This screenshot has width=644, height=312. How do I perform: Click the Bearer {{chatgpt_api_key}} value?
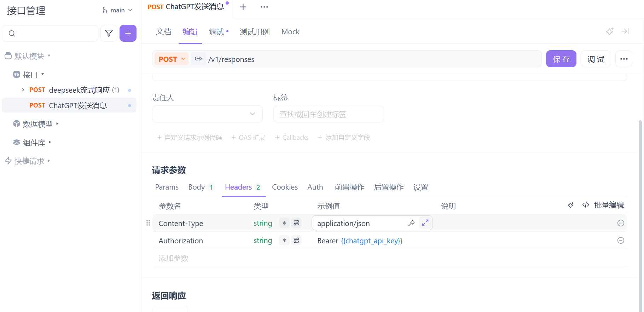point(360,241)
